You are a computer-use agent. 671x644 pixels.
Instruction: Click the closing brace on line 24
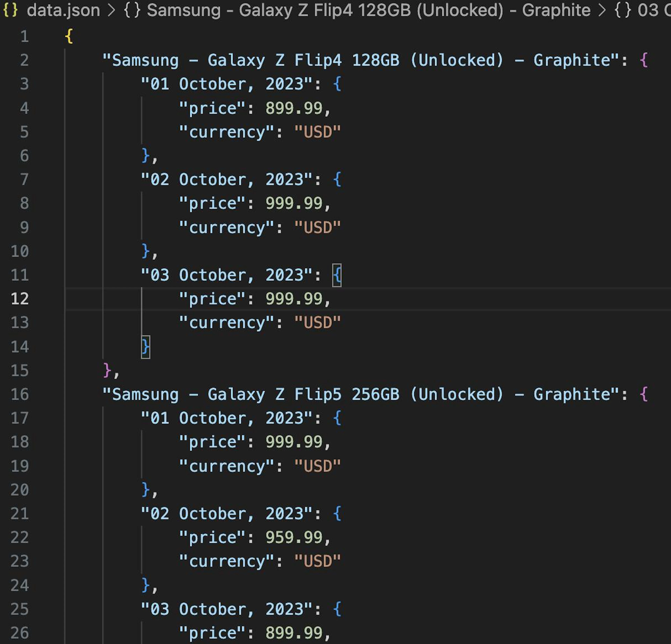tap(146, 586)
